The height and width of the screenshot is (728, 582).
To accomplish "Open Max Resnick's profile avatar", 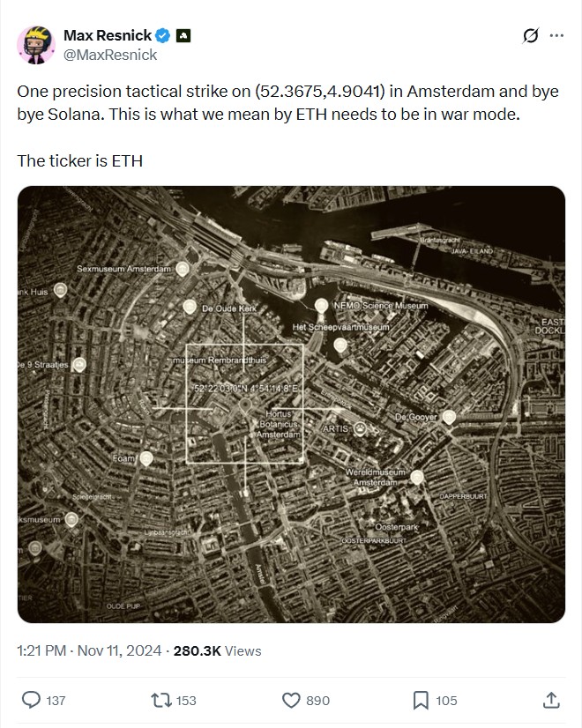I will tap(34, 44).
